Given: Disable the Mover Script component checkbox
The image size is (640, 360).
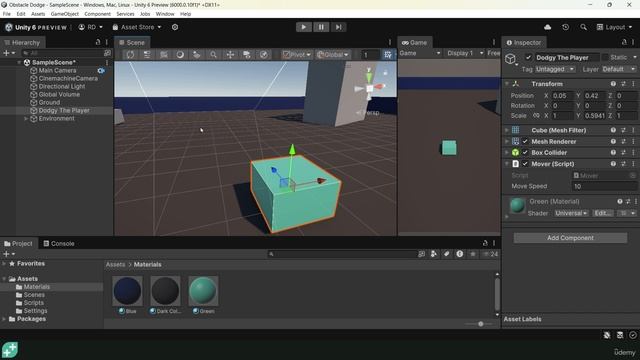Looking at the screenshot, I should [x=525, y=164].
